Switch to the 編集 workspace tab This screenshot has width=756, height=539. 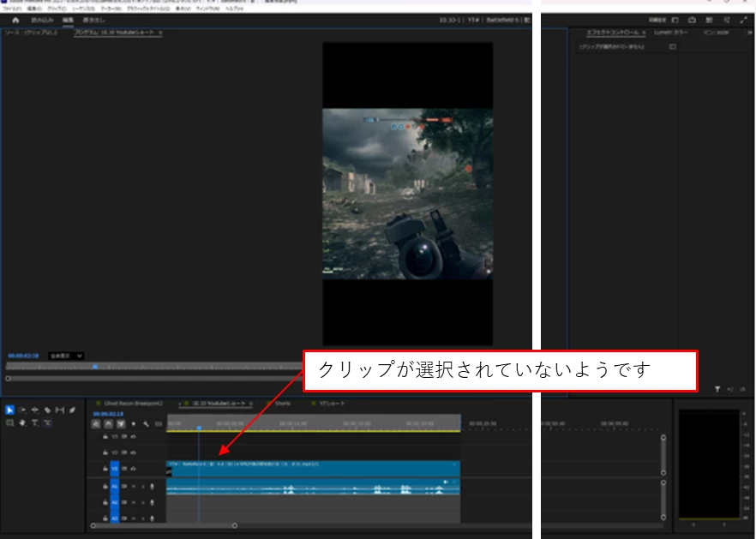tap(68, 20)
